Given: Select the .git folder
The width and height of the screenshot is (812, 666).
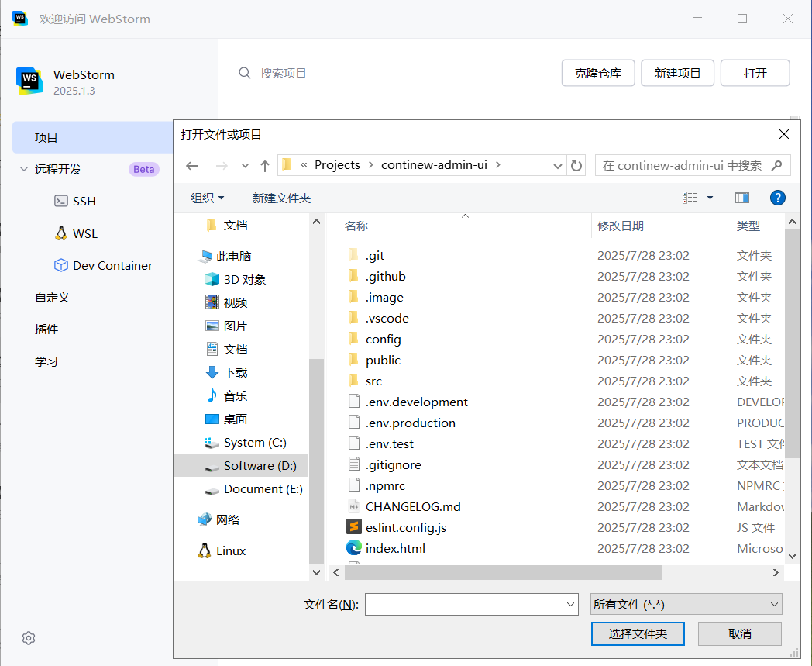Looking at the screenshot, I should tap(366, 256).
